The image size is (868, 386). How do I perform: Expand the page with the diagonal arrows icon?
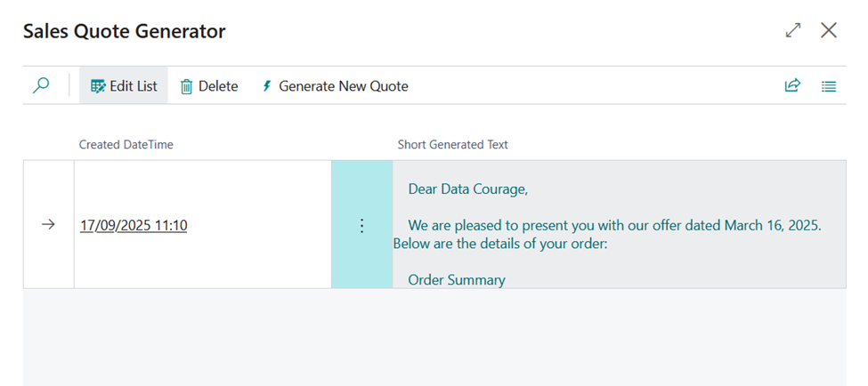(x=793, y=31)
